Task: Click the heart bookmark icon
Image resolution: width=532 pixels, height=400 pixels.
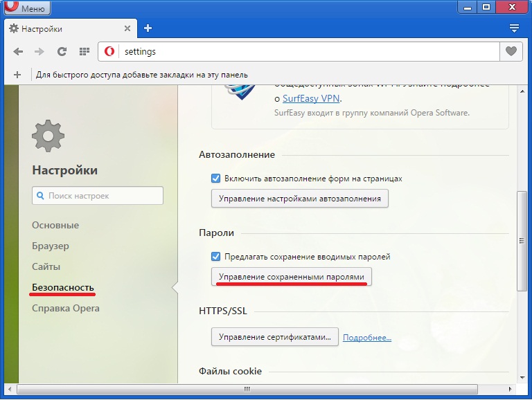Action: pos(511,52)
